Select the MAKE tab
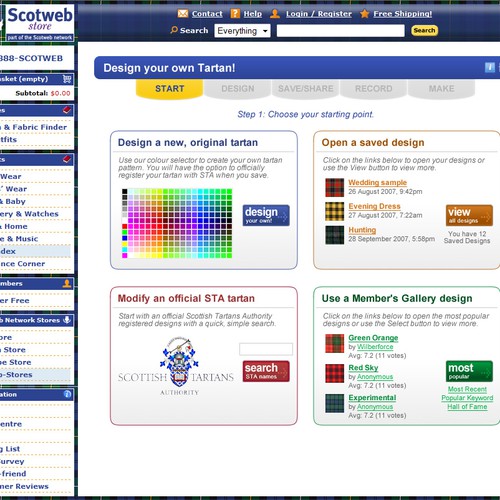 pos(442,89)
